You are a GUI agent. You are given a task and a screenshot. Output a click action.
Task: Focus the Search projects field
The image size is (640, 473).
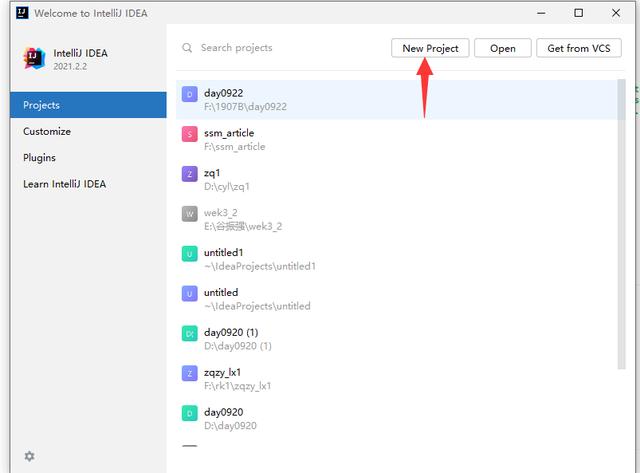pos(236,48)
